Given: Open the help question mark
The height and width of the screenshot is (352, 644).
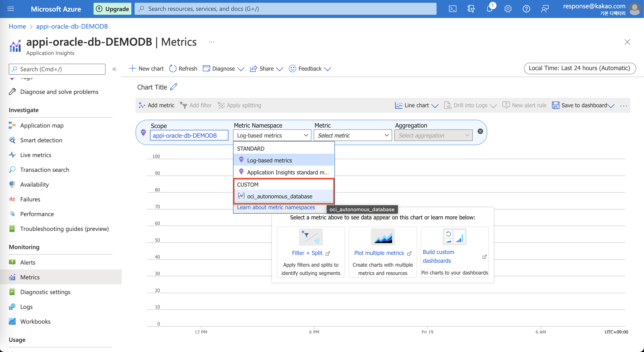Looking at the screenshot, I should coord(526,9).
